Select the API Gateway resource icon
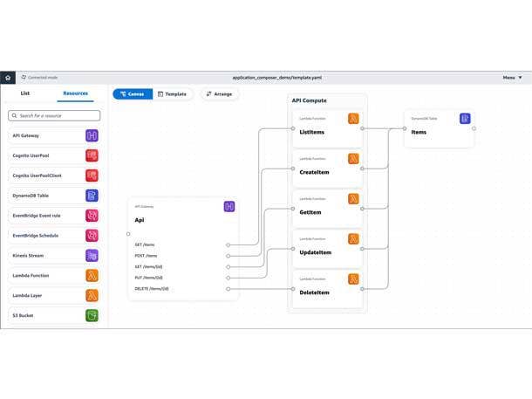The image size is (532, 399). pos(92,135)
